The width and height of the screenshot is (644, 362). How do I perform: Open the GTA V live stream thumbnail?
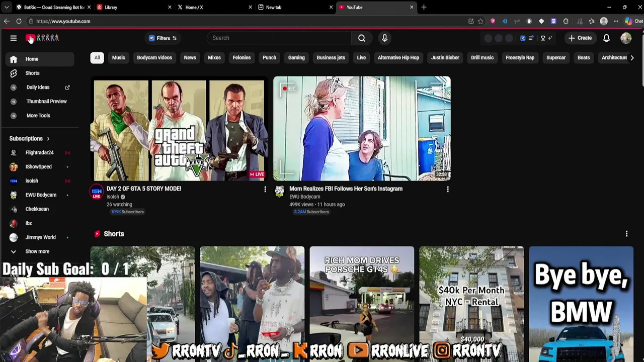click(x=179, y=129)
